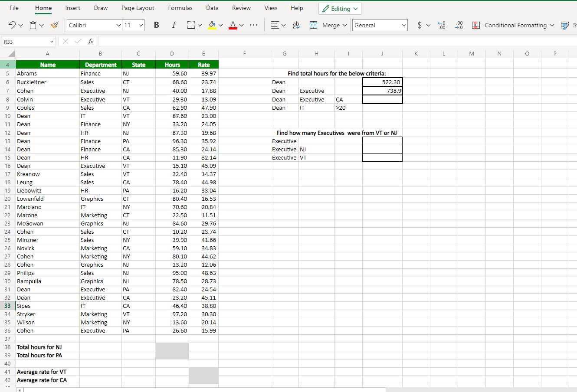Toggle bold formatting
This screenshot has width=577, height=392.
[x=157, y=25]
